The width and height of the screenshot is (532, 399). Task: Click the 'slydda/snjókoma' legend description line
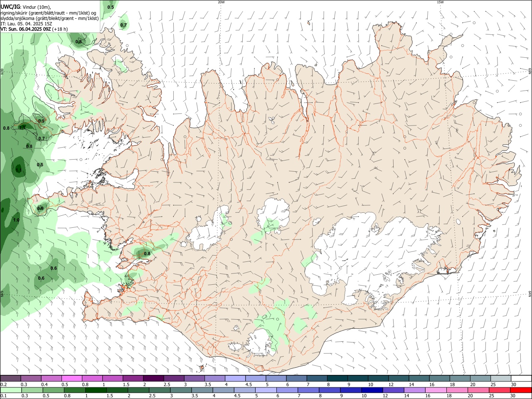[49, 18]
